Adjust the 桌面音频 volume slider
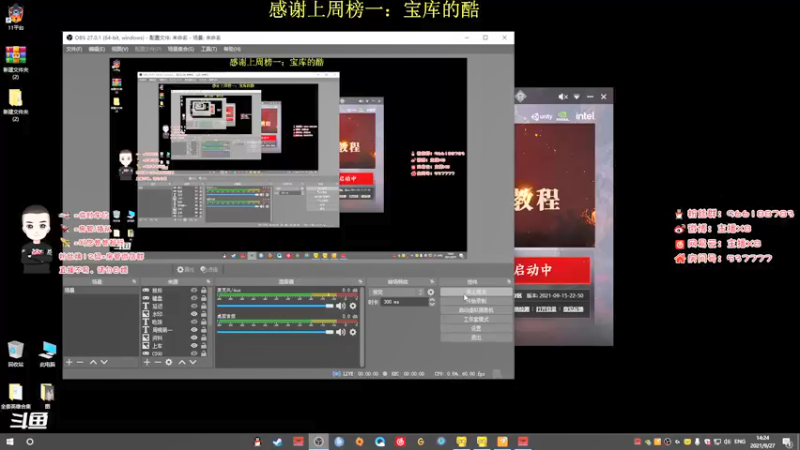The width and height of the screenshot is (800, 450). pyautogui.click(x=276, y=332)
